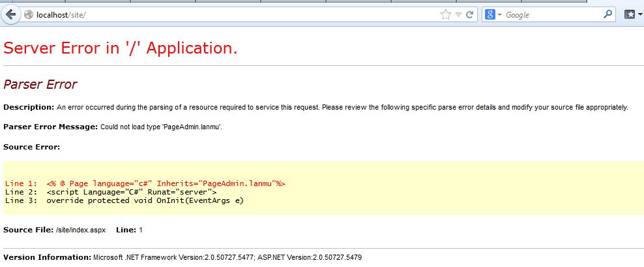
Task: Open the URL history dropdown arrow
Action: coord(459,14)
